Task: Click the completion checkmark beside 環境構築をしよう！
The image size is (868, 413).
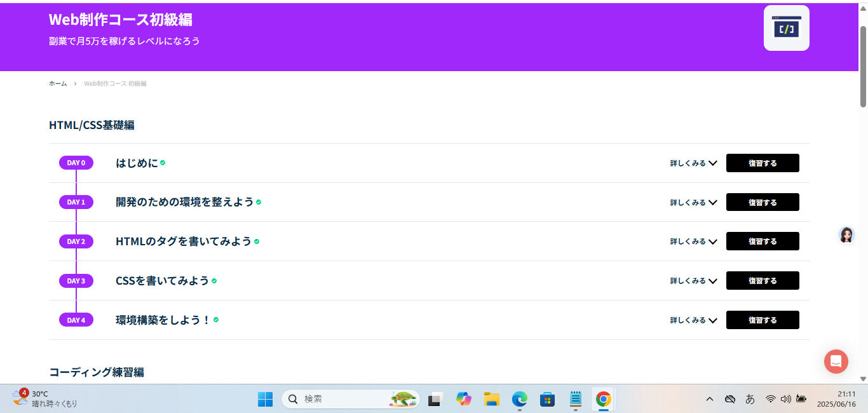Action: (x=216, y=320)
